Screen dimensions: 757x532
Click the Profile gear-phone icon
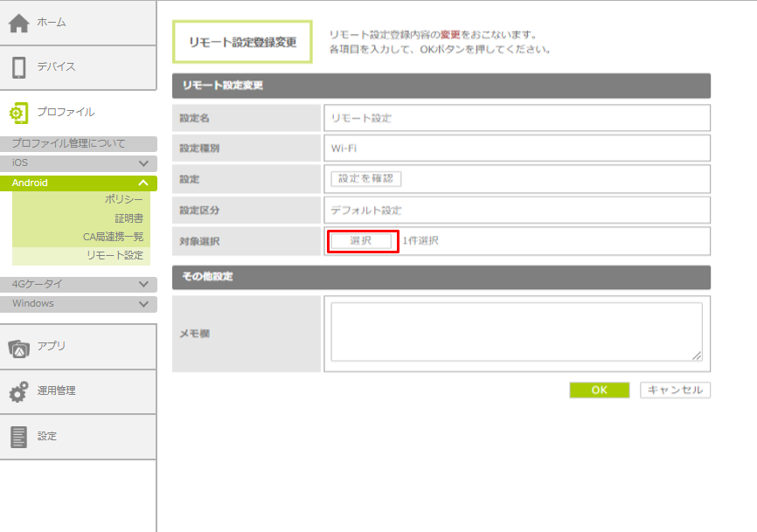(x=19, y=113)
